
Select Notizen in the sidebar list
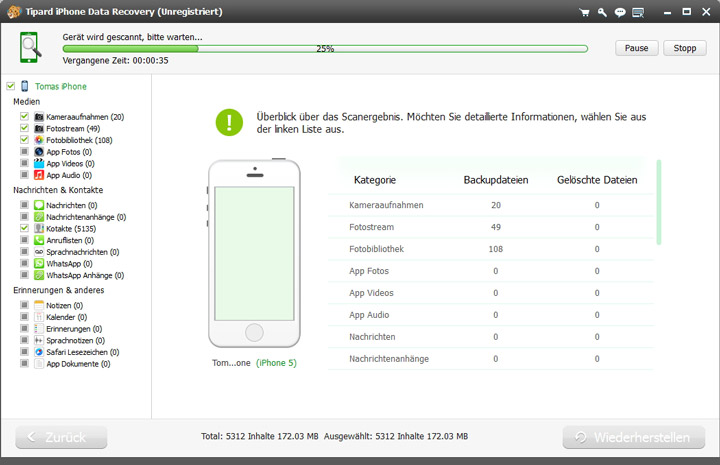click(x=61, y=305)
